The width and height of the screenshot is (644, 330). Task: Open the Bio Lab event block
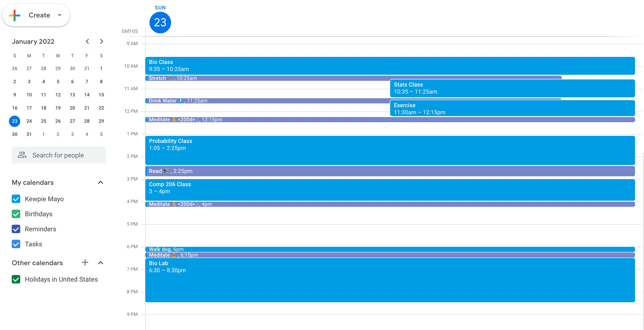(x=300, y=280)
